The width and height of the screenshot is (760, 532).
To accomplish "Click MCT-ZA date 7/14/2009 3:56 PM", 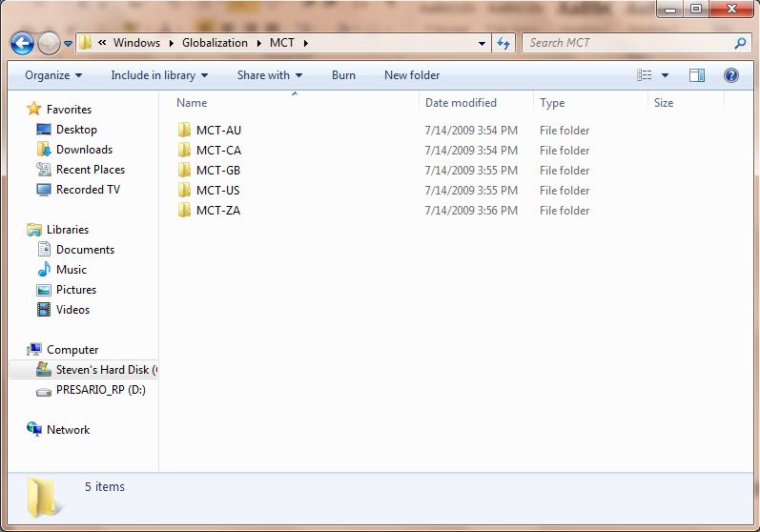I will 471,211.
